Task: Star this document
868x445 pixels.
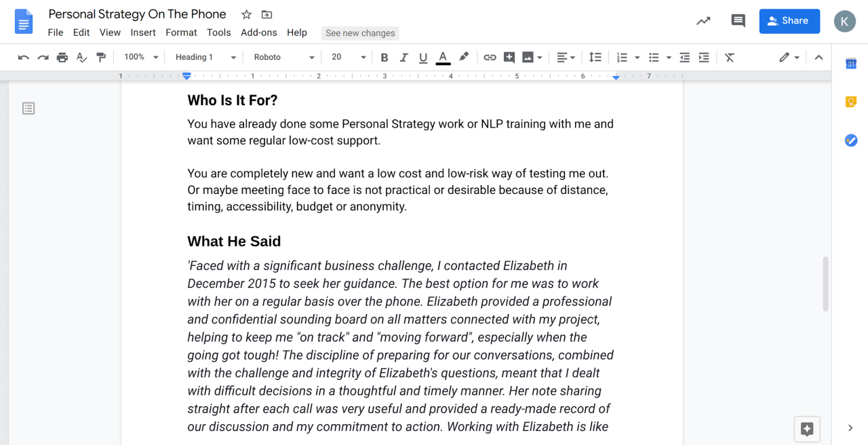Action: [246, 14]
